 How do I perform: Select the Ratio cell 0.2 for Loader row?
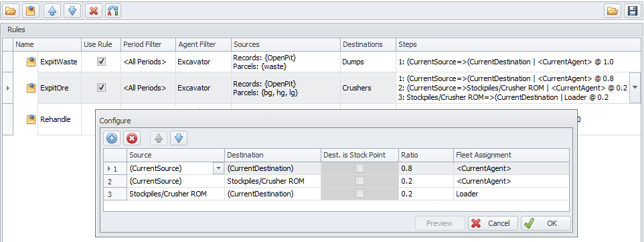point(426,194)
